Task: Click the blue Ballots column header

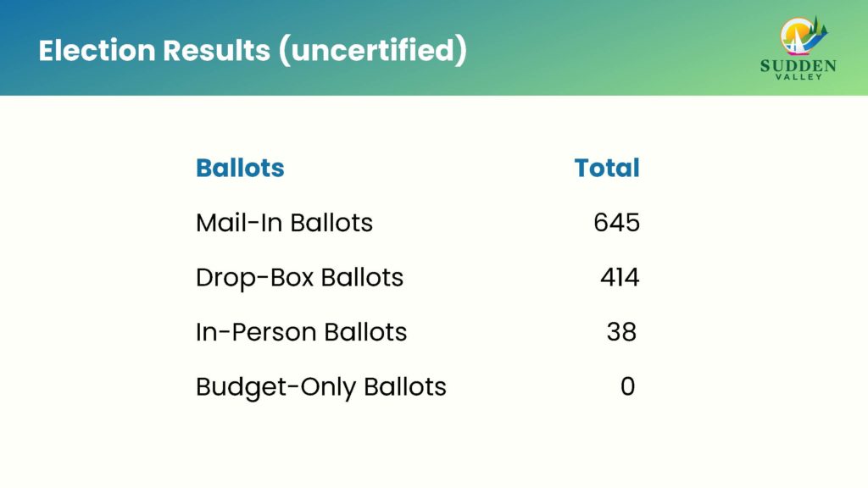Action: (x=240, y=168)
